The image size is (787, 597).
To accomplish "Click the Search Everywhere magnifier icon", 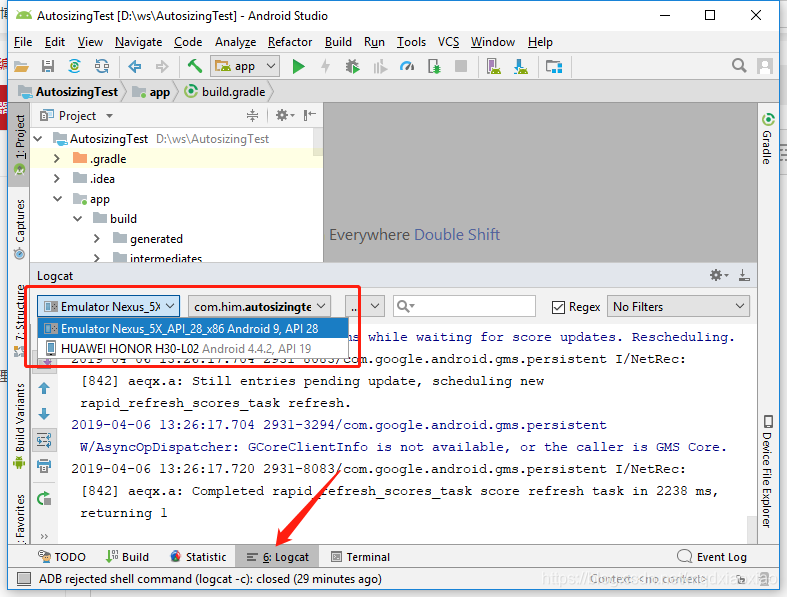I will tap(739, 66).
